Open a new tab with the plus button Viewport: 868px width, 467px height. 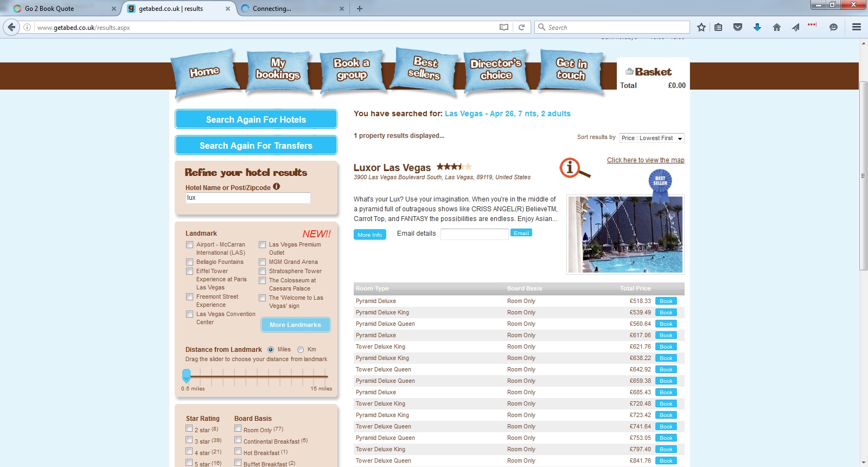click(359, 9)
